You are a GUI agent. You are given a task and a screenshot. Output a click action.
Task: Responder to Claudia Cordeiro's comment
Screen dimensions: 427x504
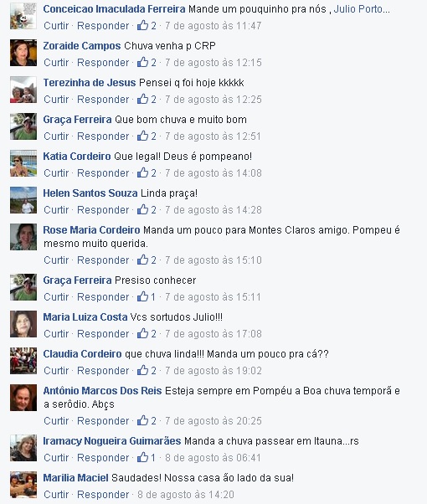tap(103, 371)
